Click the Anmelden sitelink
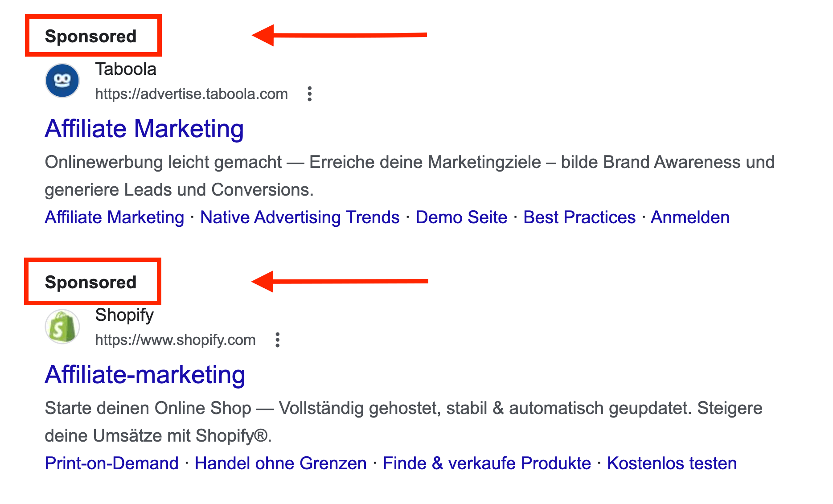This screenshot has width=833, height=504. pyautogui.click(x=690, y=217)
